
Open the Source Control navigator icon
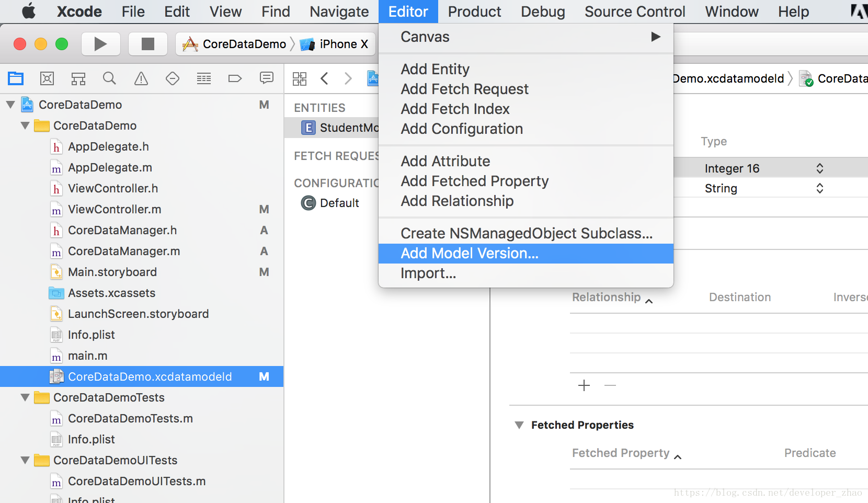[47, 78]
